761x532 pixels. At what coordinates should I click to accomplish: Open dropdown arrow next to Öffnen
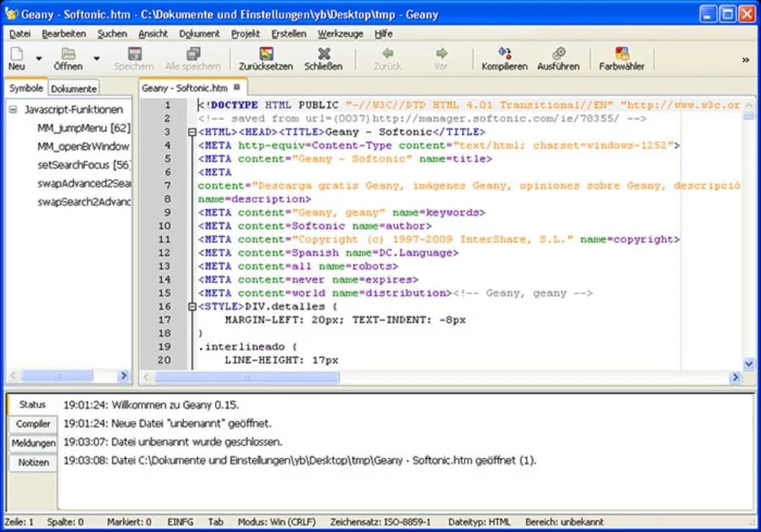pos(96,59)
